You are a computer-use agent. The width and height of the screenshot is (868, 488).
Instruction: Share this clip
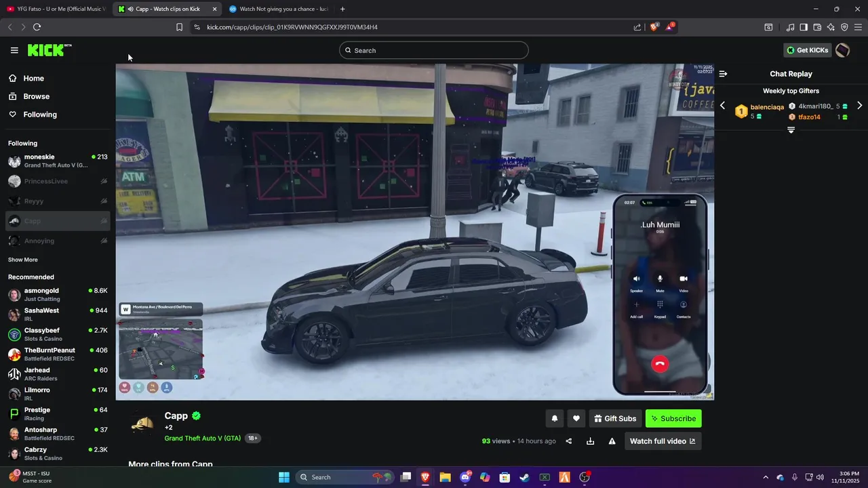tap(569, 441)
